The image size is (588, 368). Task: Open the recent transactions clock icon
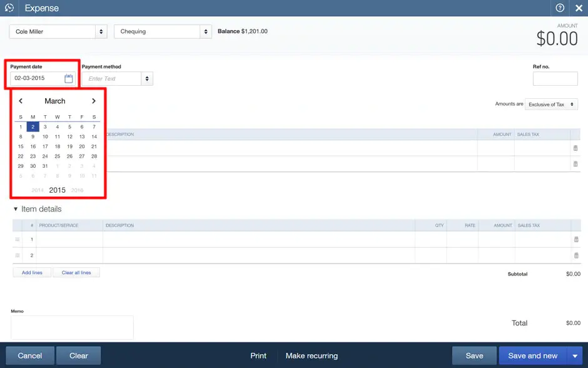coord(9,8)
